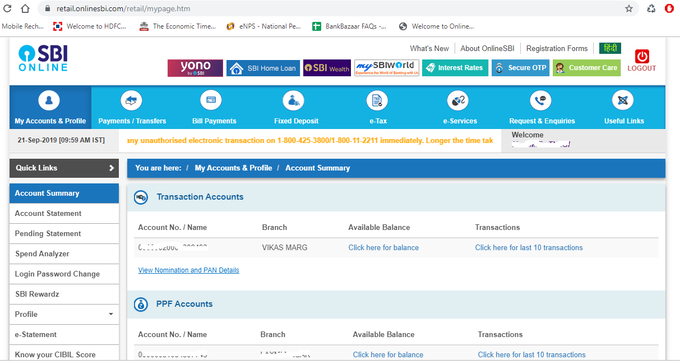Expand the Quick Links panel arrow
This screenshot has height=364, width=680.
coord(111,168)
